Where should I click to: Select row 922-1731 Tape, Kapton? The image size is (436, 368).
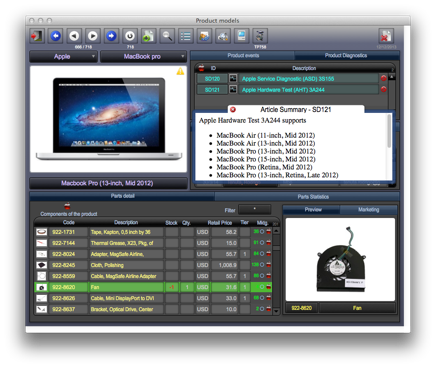point(153,232)
